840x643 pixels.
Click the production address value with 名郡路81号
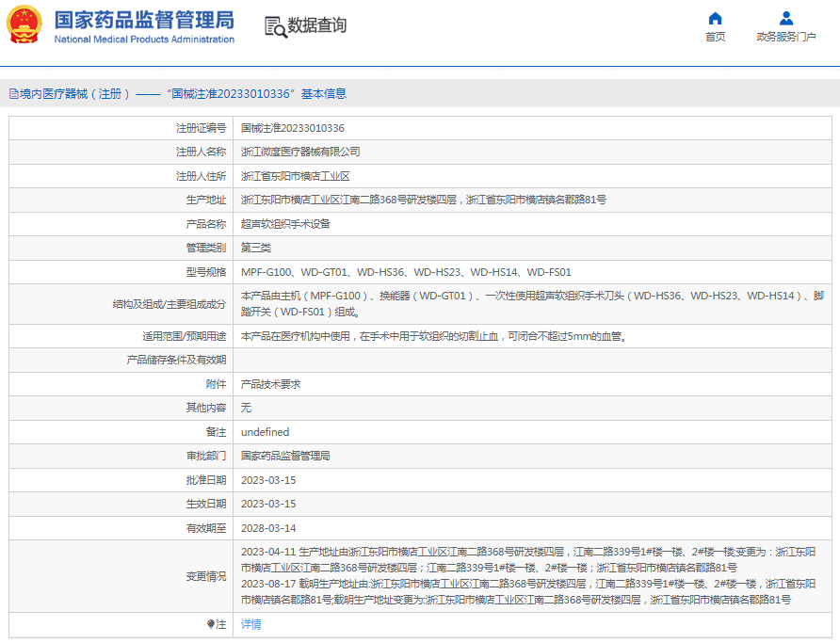[423, 200]
